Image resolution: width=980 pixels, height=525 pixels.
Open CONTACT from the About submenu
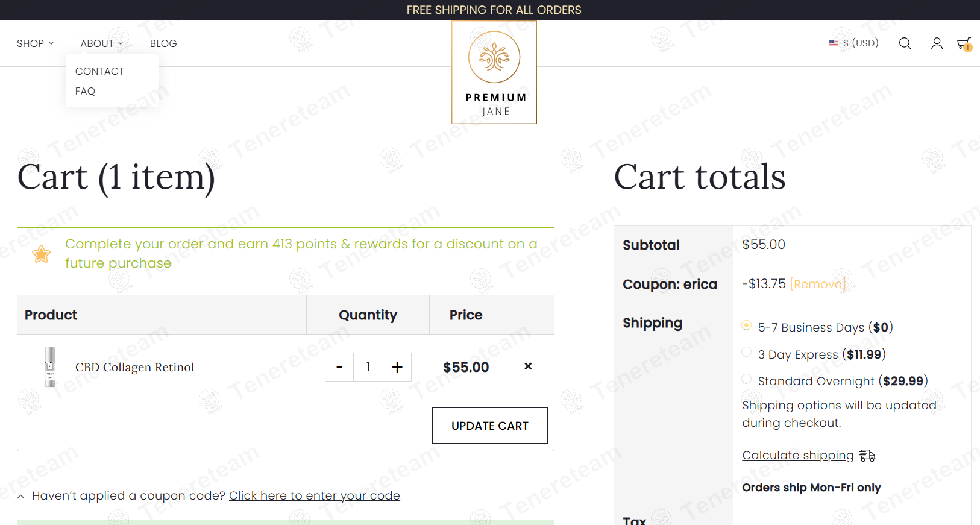coord(99,71)
